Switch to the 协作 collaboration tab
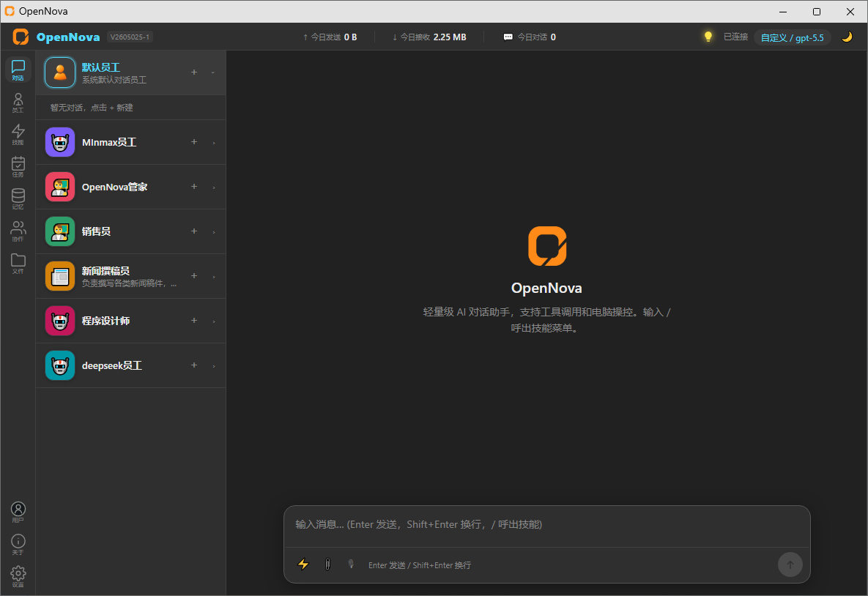This screenshot has width=868, height=596. point(18,231)
